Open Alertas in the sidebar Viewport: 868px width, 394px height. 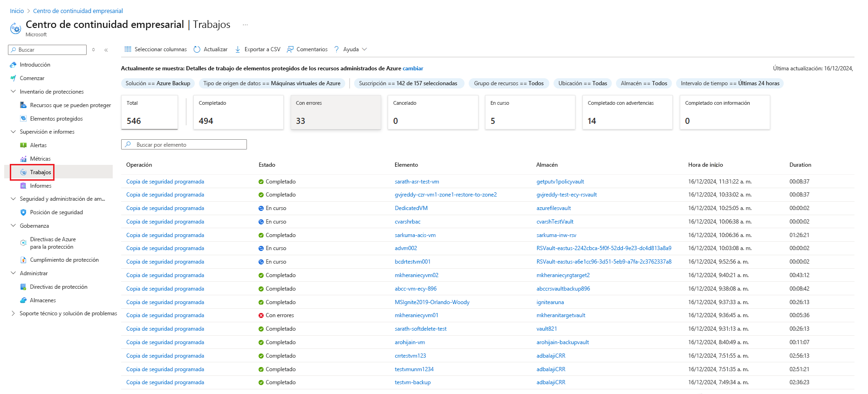pos(38,145)
